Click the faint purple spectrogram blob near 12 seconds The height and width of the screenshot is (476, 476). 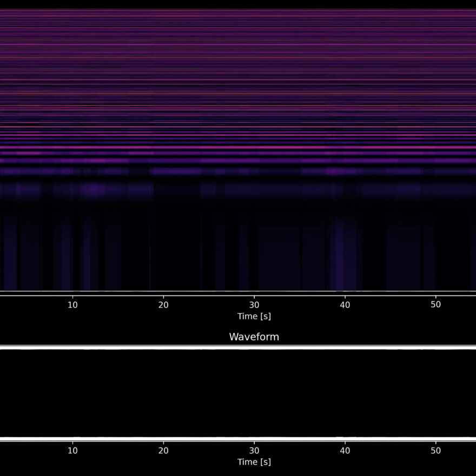93,190
